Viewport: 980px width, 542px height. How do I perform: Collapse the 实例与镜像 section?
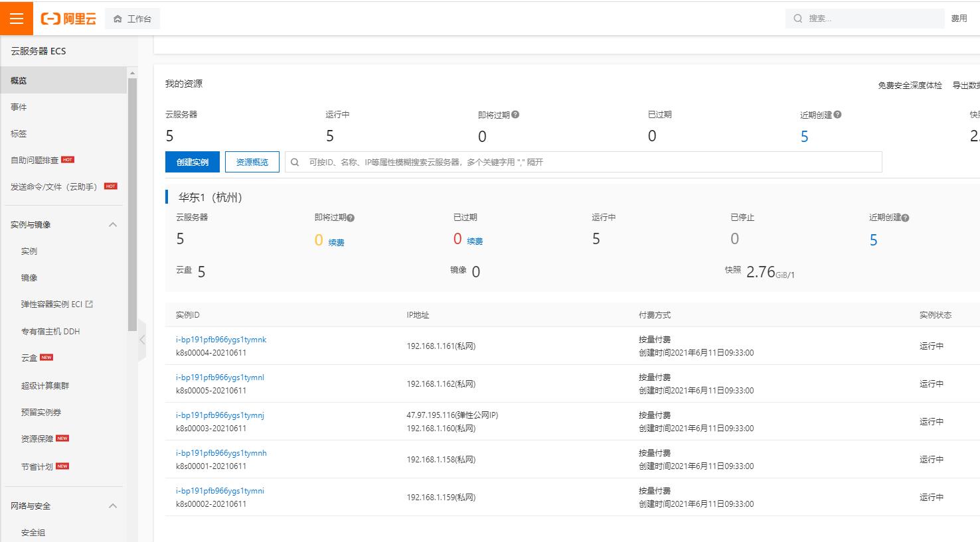click(113, 224)
